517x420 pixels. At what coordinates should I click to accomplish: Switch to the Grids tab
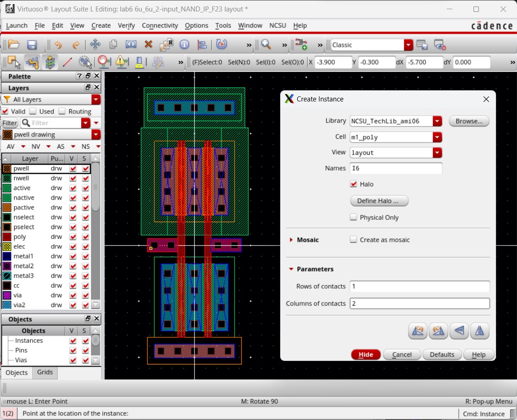pos(45,372)
